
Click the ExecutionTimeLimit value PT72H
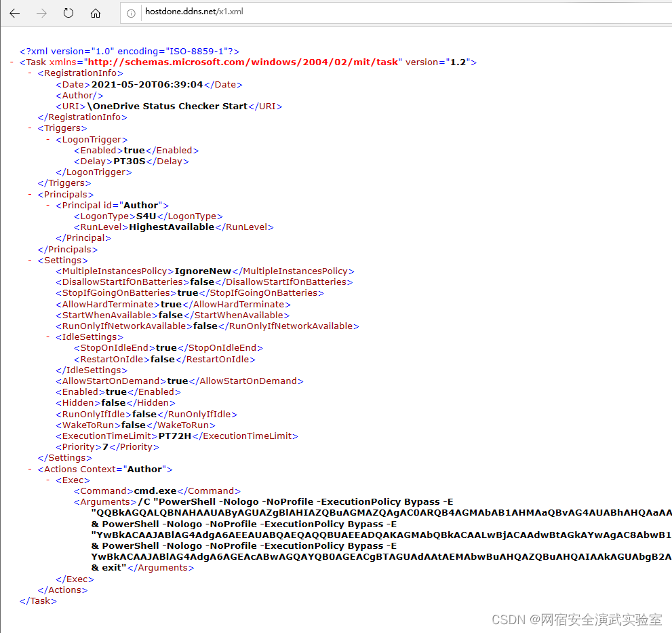[x=175, y=436]
